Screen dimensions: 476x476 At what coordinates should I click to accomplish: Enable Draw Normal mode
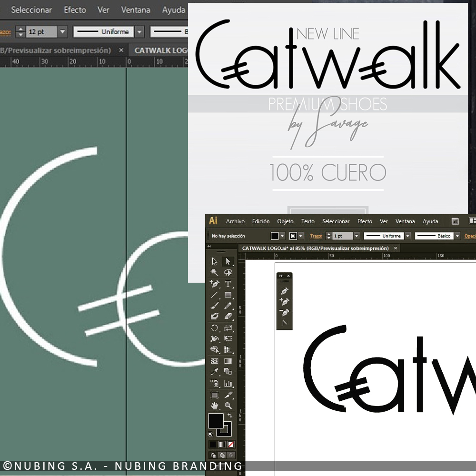(x=213, y=456)
